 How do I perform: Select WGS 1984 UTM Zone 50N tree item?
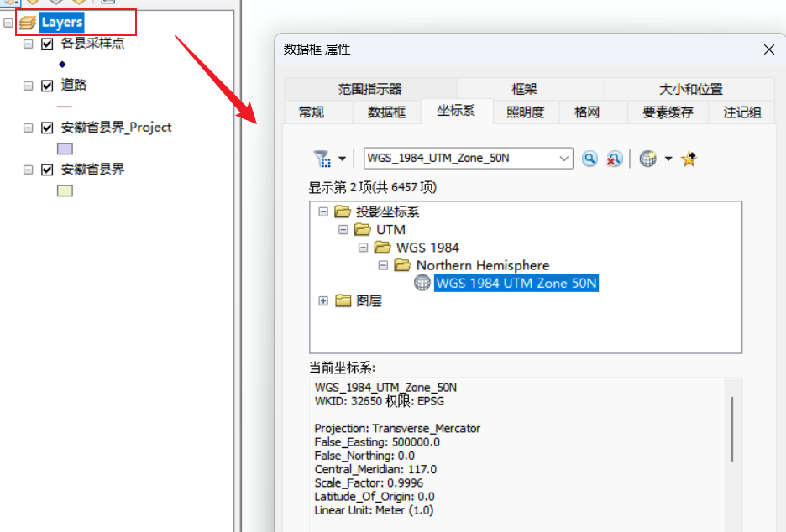tap(516, 283)
